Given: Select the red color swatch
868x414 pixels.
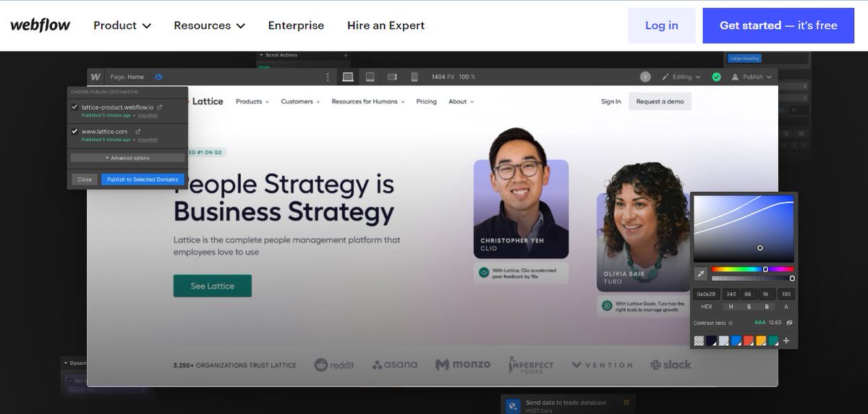Looking at the screenshot, I should [x=749, y=341].
